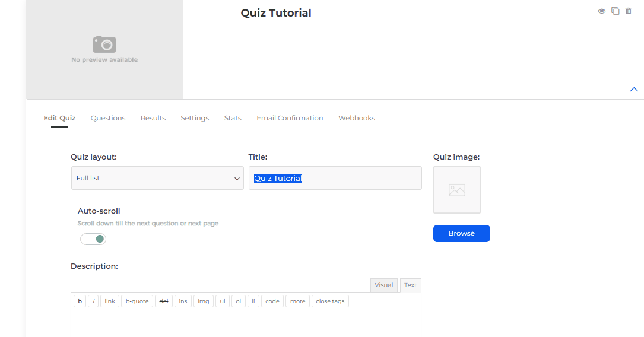
Task: Open the Quiz layout dropdown
Action: 157,178
